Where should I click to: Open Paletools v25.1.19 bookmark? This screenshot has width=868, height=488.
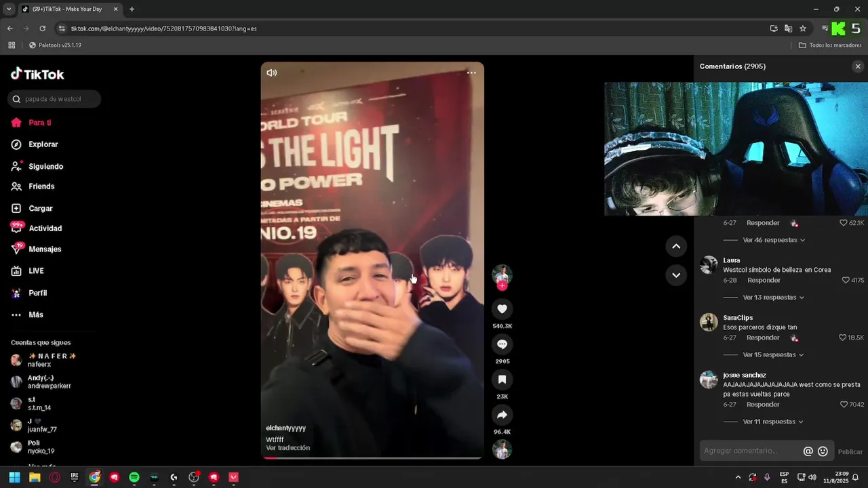55,45
